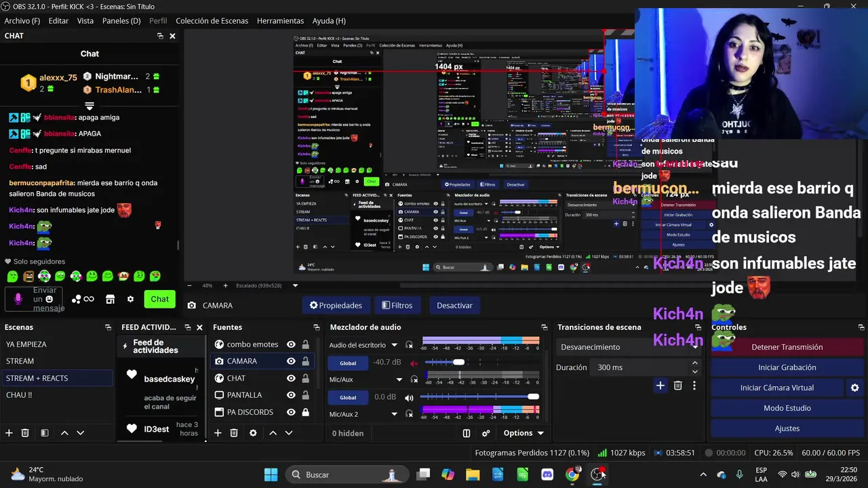Increase transition duration with up arrow
This screenshot has height=488, width=868.
tap(694, 363)
